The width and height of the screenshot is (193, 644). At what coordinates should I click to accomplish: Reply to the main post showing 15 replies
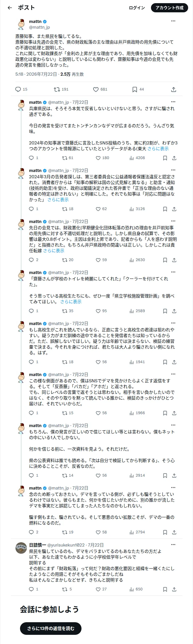point(21,89)
